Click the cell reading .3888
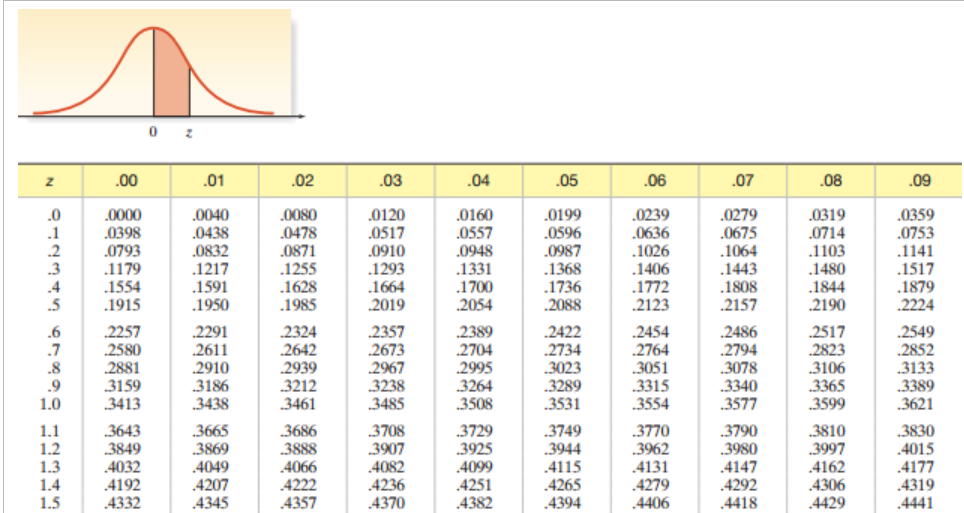The width and height of the screenshot is (964, 513). click(299, 449)
